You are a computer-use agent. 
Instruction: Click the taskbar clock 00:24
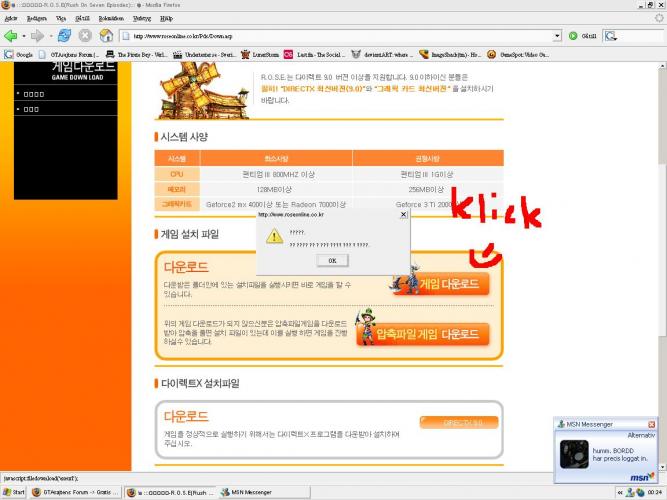tap(655, 493)
